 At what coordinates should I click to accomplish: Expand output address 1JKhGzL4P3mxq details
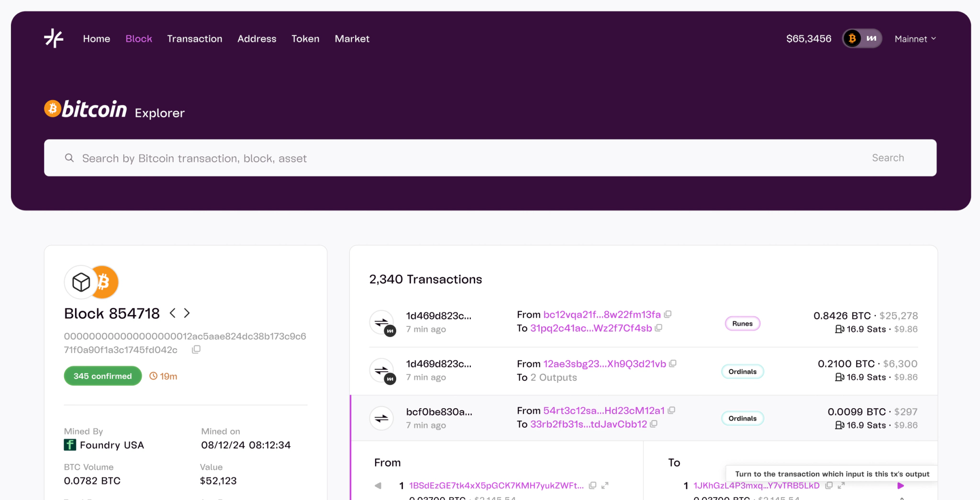click(841, 485)
